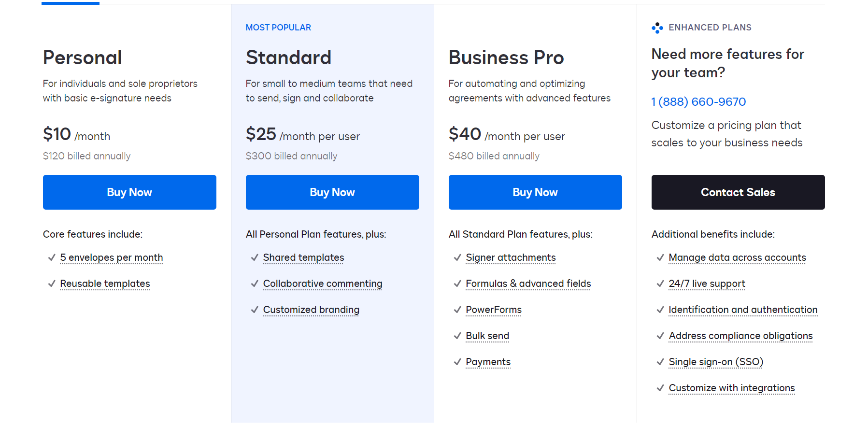Open the Manage data across accounts link

click(737, 257)
